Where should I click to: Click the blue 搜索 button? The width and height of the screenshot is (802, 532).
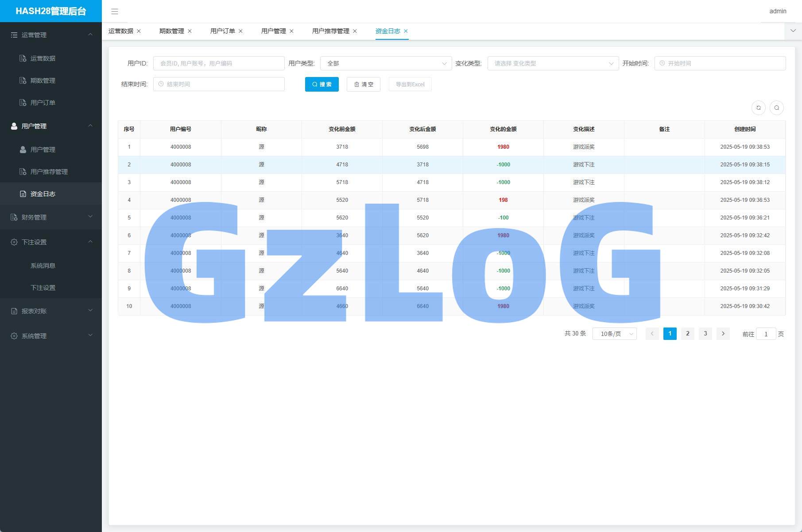point(322,84)
